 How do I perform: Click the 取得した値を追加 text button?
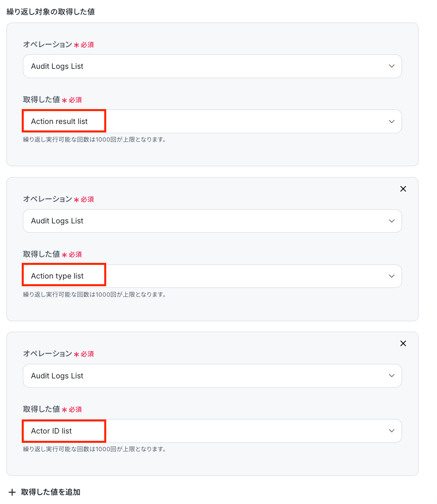tap(51, 492)
